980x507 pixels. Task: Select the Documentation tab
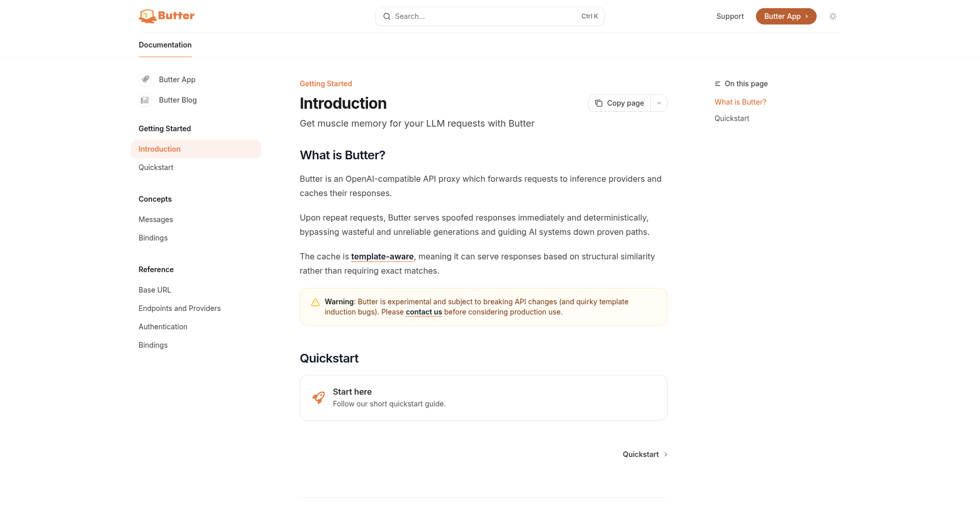(165, 45)
